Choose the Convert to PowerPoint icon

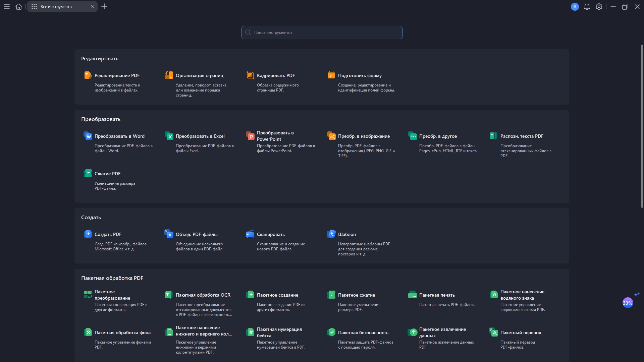pos(250,136)
